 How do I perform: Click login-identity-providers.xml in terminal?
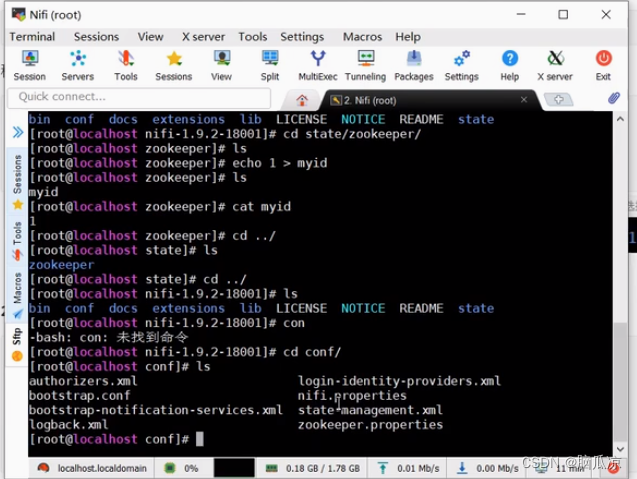click(399, 381)
